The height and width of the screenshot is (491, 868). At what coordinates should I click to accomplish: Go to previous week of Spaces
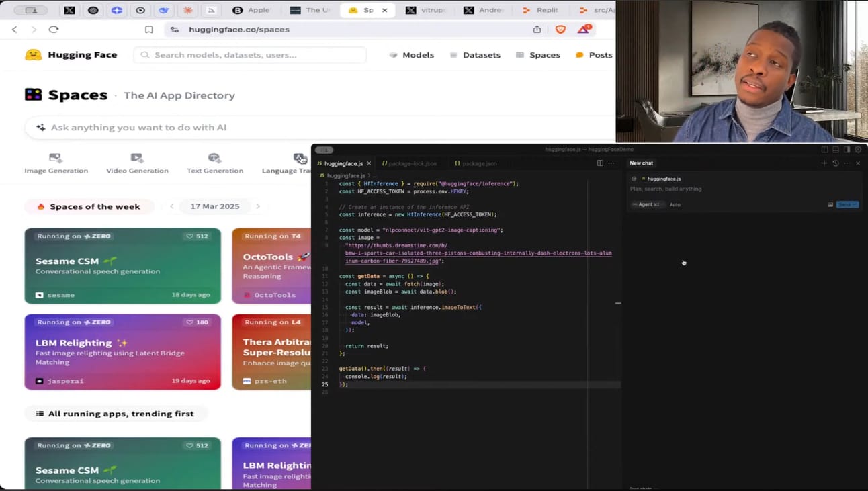click(x=172, y=206)
